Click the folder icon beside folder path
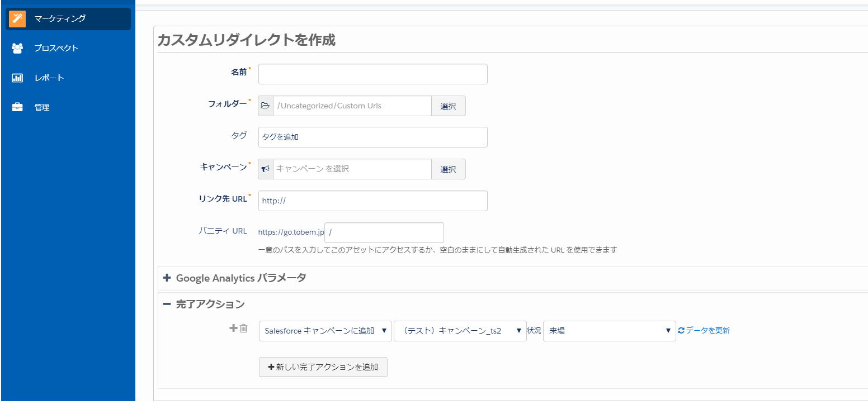The image size is (868, 414). (266, 106)
